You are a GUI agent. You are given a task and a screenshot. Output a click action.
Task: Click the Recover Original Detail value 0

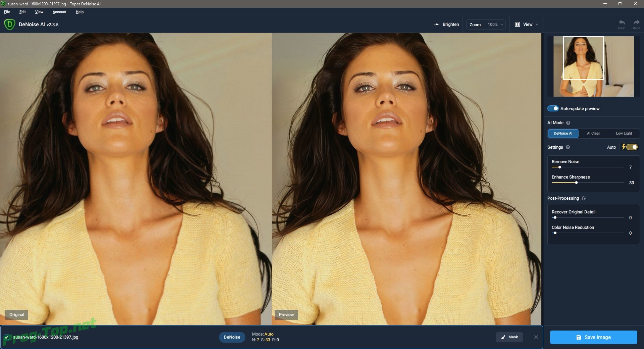click(x=631, y=218)
